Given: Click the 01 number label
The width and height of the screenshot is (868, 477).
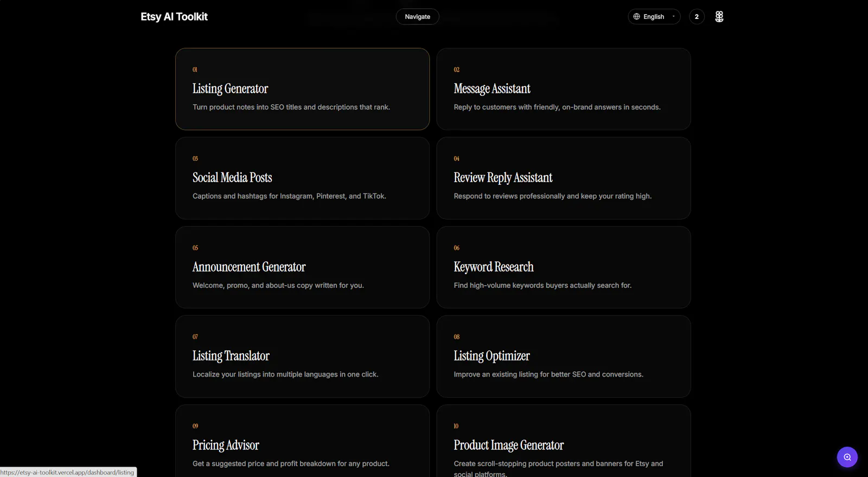Looking at the screenshot, I should 195,70.
